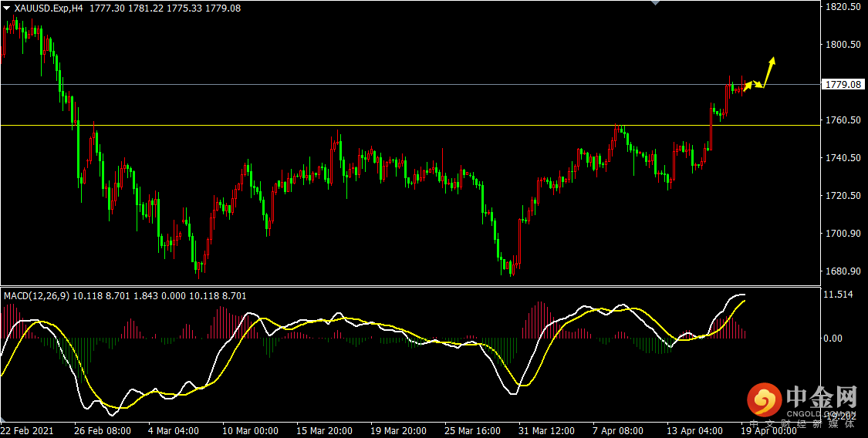Click the MACD scale value 0.00

(834, 338)
